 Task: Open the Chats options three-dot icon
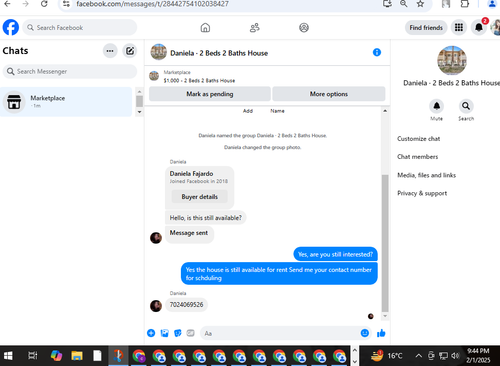coord(110,51)
